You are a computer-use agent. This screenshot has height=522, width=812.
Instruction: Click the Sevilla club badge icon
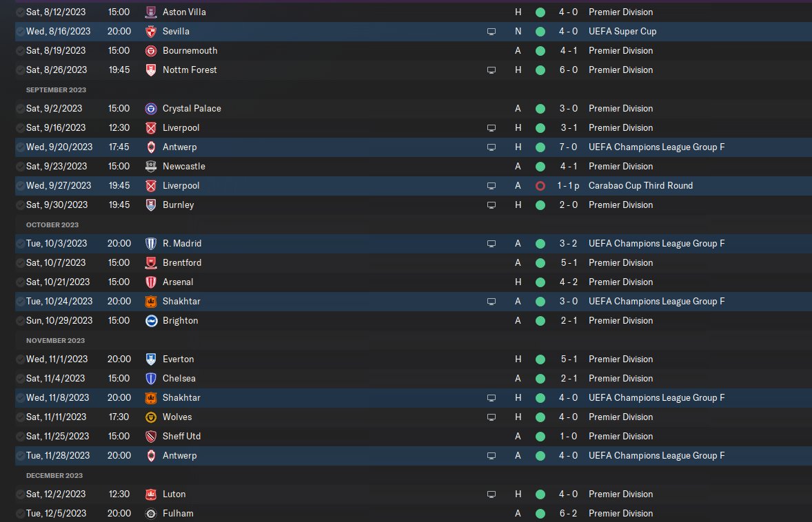tap(151, 32)
